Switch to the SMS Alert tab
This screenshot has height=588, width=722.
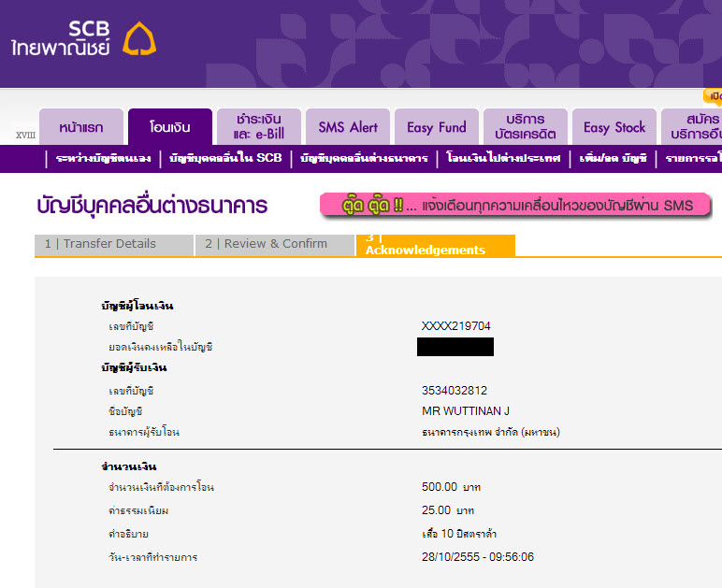point(348,128)
